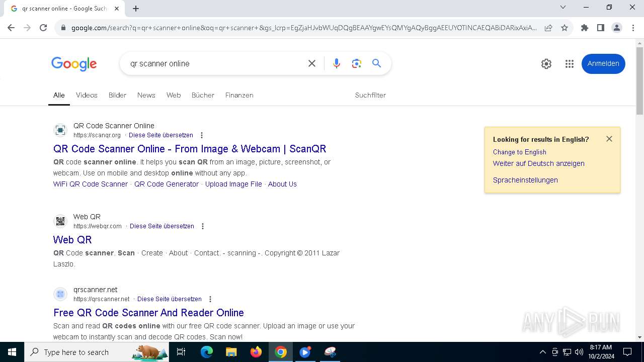
Task: Open Google quick settings gear
Action: (x=546, y=64)
